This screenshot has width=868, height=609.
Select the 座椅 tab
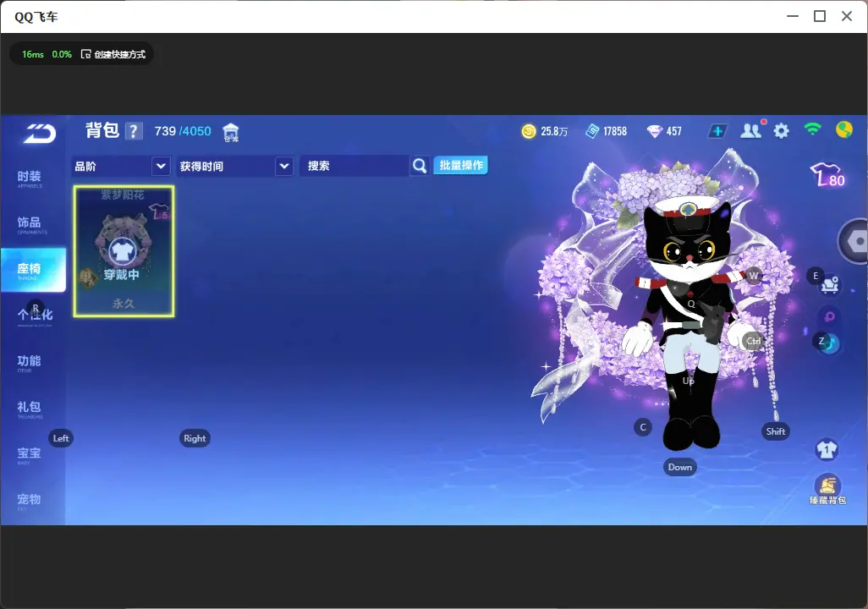click(x=33, y=270)
